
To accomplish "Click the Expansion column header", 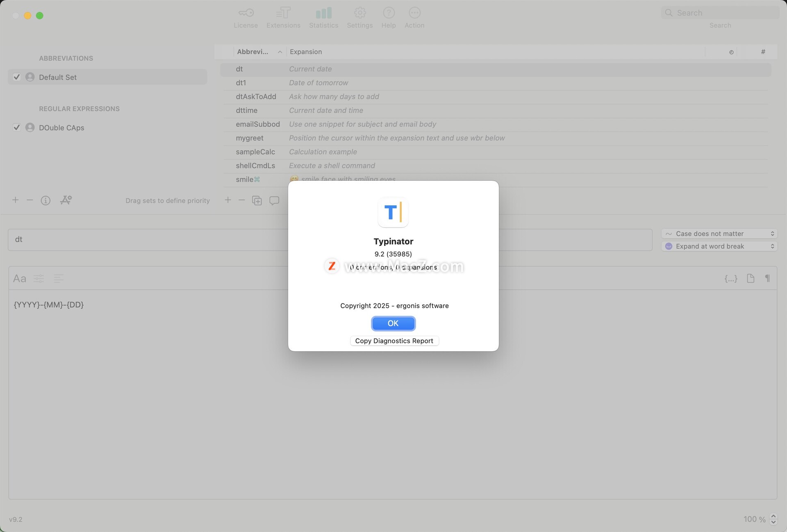I will [x=306, y=52].
